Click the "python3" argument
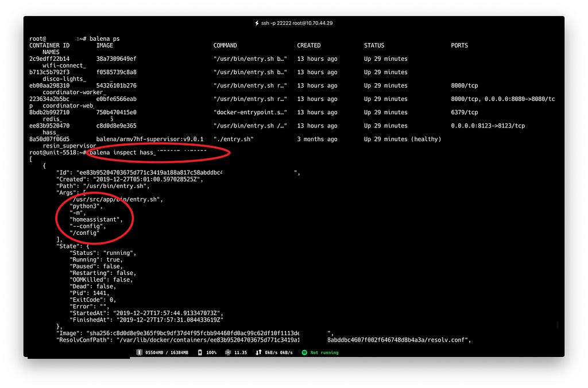Viewport: 588px width, 388px height. (86, 206)
